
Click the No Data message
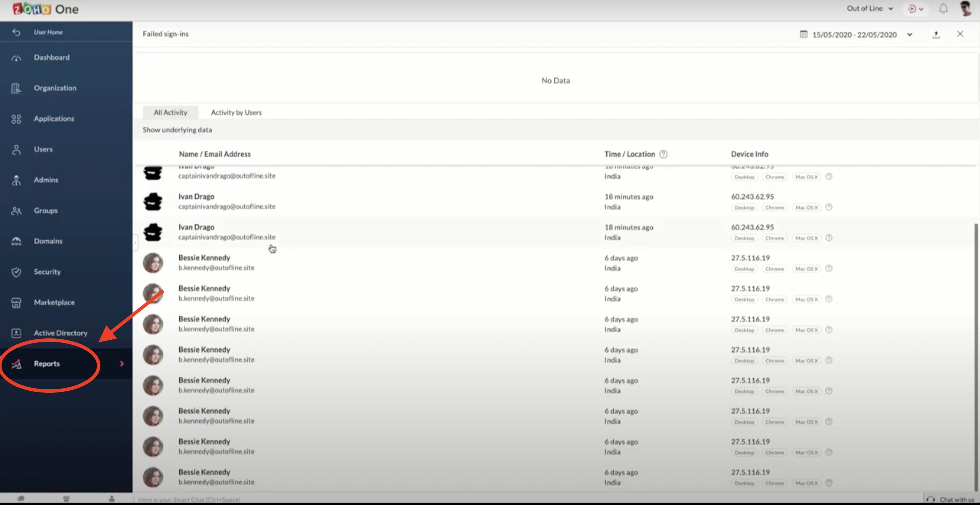(555, 81)
